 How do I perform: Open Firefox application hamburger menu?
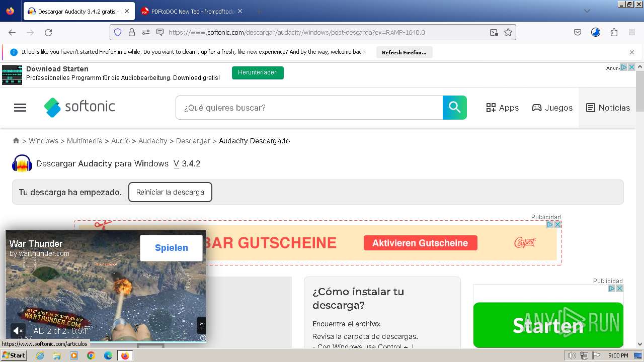(x=632, y=32)
